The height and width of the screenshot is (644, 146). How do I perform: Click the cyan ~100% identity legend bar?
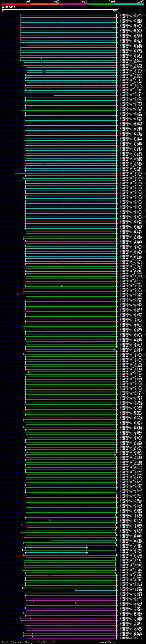pos(130,4)
